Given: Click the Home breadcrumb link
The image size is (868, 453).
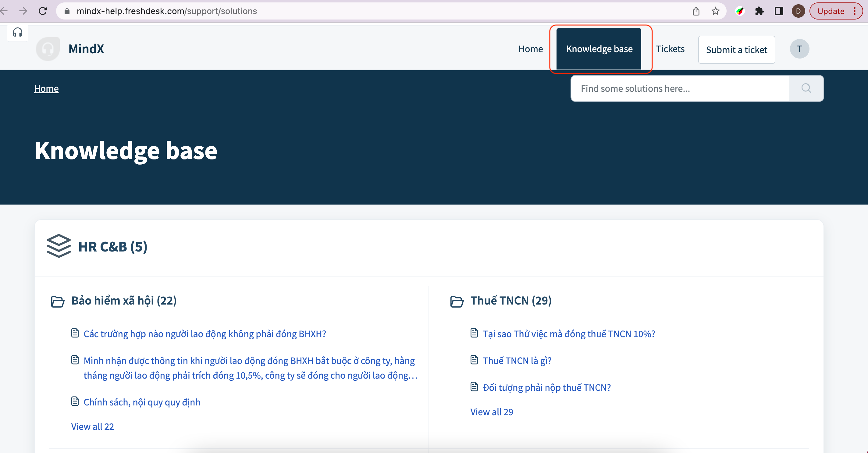Looking at the screenshot, I should click(47, 88).
